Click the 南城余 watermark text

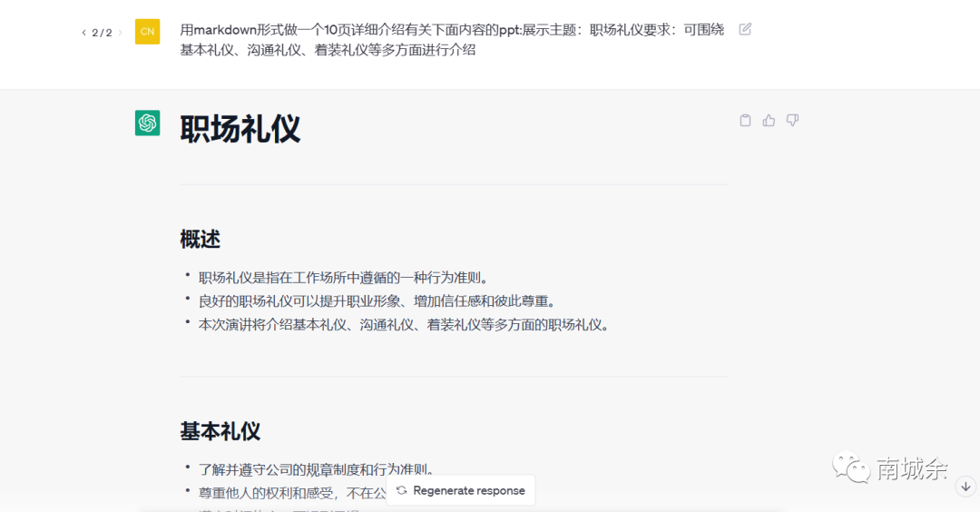[x=911, y=468]
